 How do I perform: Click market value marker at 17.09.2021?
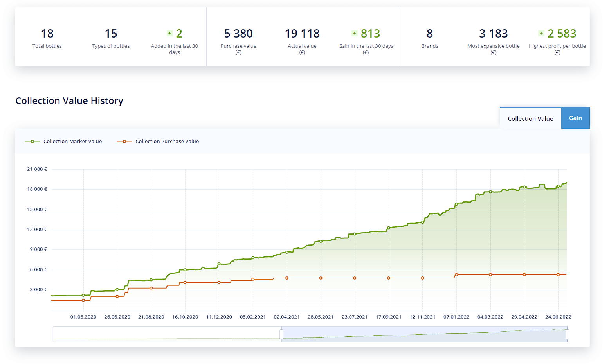point(389,228)
